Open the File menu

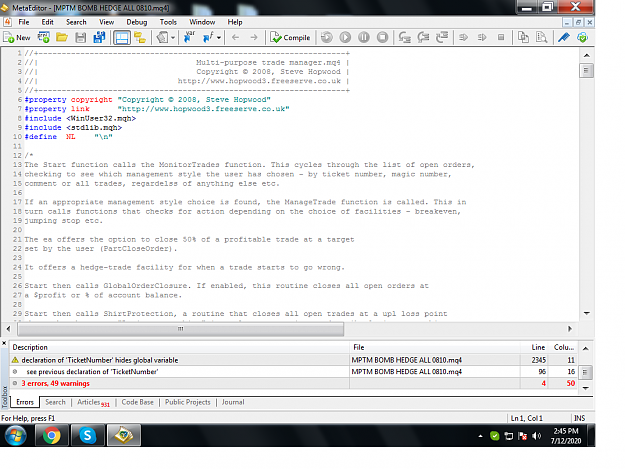[x=24, y=22]
